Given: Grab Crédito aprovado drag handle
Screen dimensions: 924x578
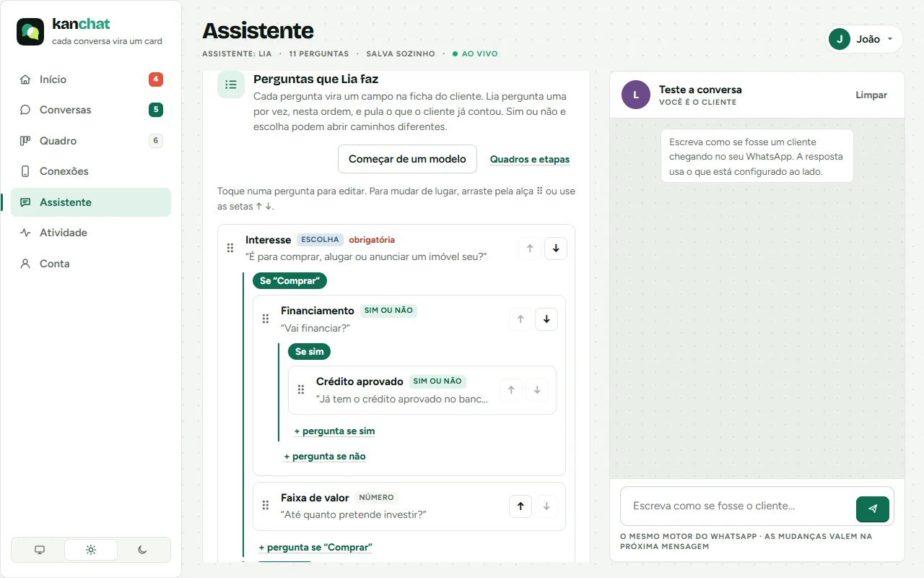Looking at the screenshot, I should [301, 390].
